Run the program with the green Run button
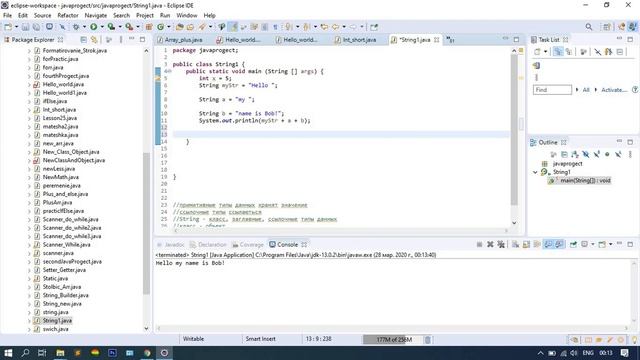 point(93,27)
